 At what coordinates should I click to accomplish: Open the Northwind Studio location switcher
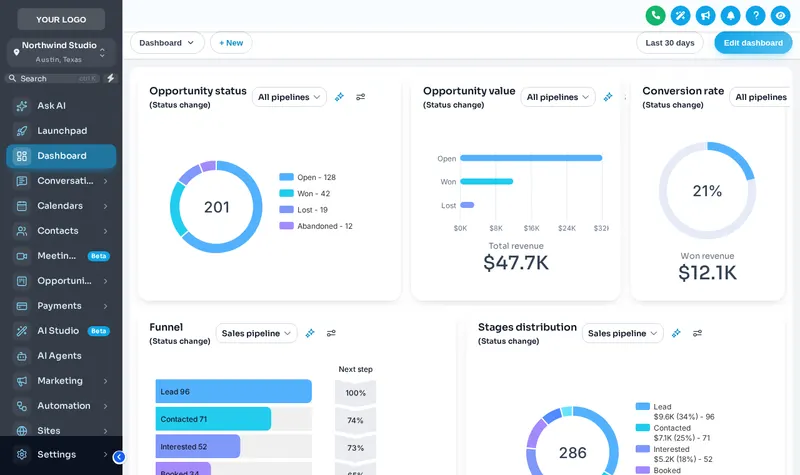61,52
